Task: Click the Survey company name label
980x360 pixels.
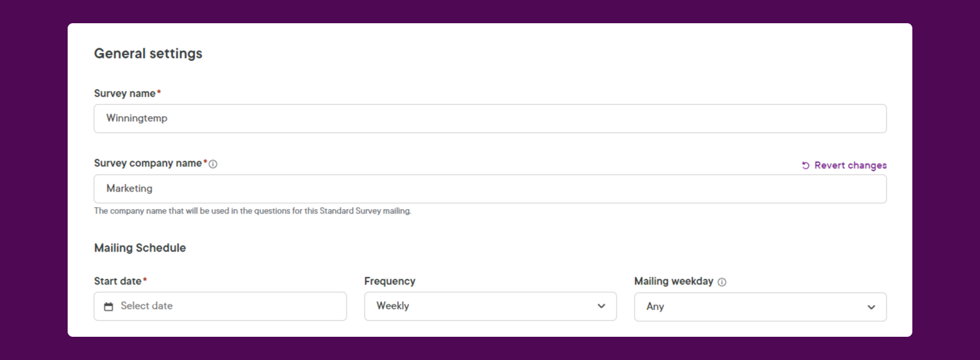Action: point(148,163)
